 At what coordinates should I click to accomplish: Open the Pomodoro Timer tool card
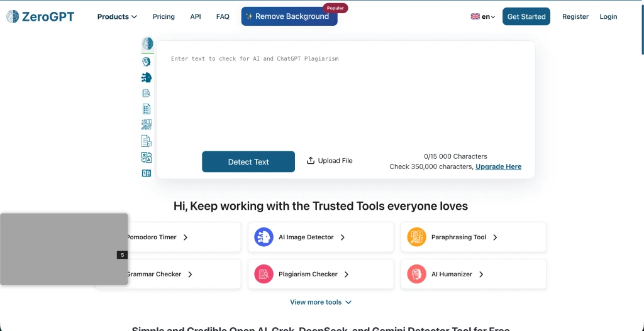pyautogui.click(x=169, y=237)
